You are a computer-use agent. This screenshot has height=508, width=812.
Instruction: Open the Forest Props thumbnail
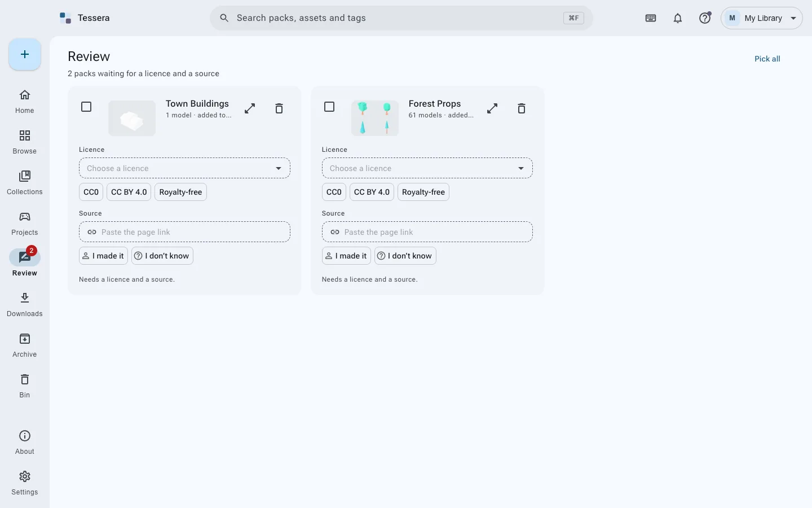(x=375, y=118)
